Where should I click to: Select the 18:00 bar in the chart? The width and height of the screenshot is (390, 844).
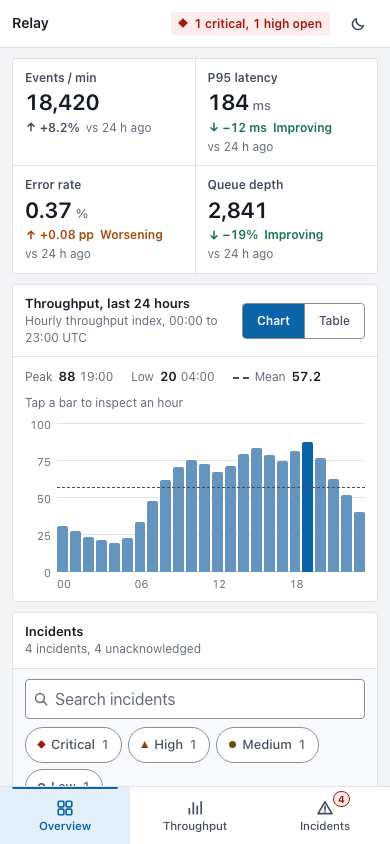295,511
